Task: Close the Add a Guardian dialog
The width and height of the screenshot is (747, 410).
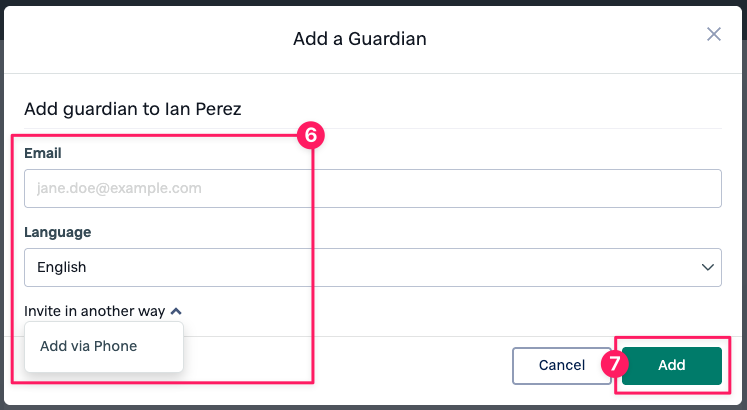Action: (713, 35)
